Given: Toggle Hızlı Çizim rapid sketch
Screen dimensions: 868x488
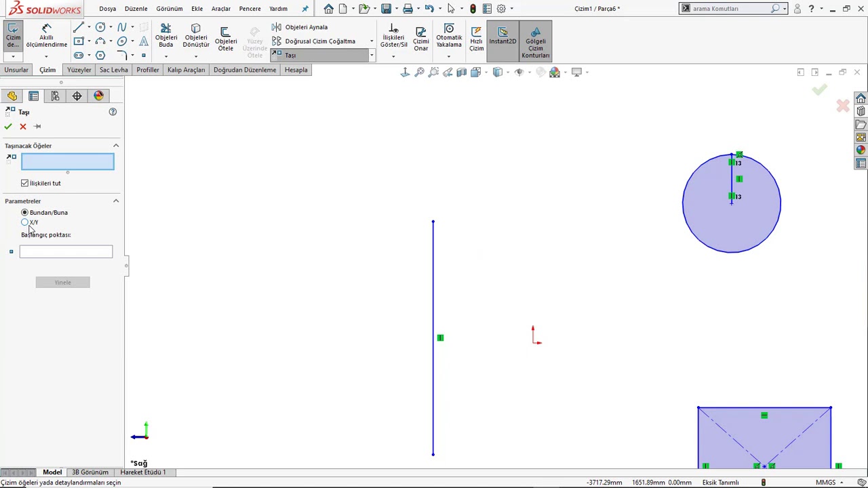Looking at the screenshot, I should click(x=476, y=39).
